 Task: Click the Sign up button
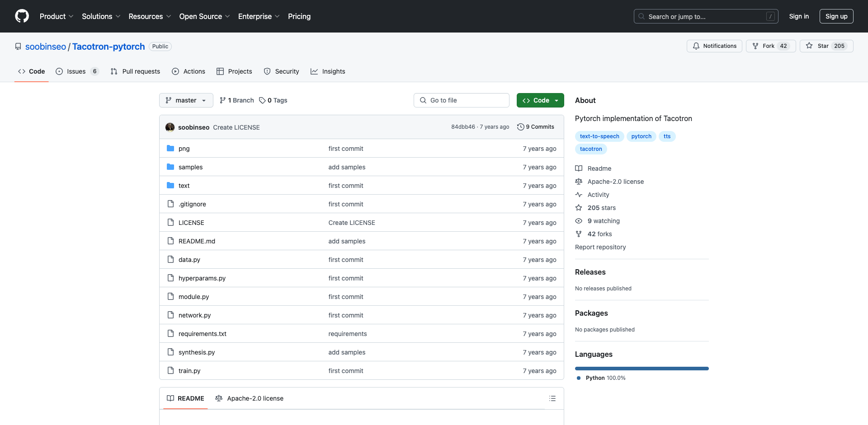tap(836, 16)
